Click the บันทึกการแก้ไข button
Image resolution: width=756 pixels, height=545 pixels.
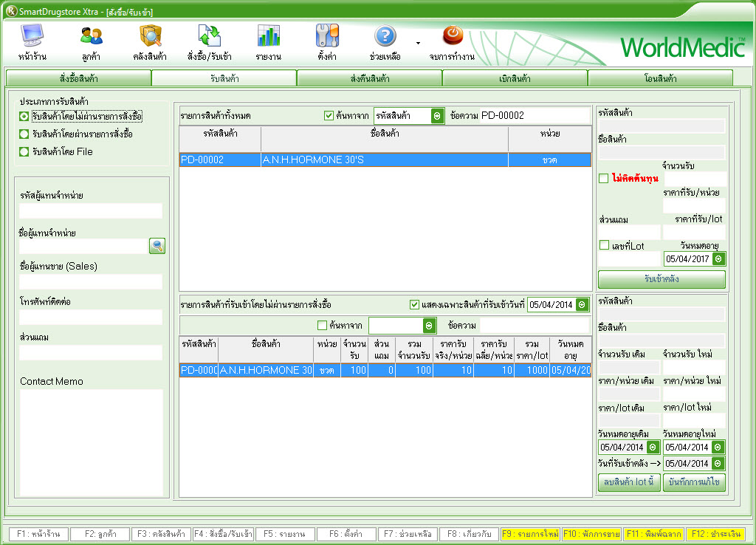tap(694, 483)
